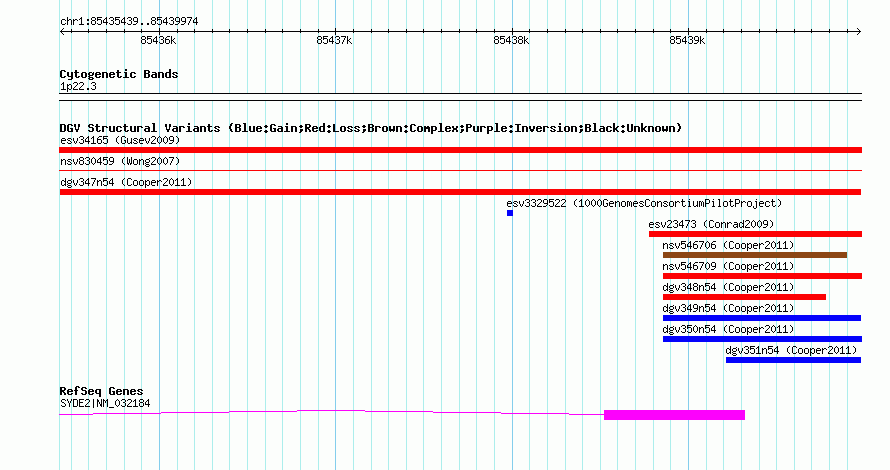Open the dgv350n54 (Cooper2011) label
Image resolution: width=890 pixels, height=470 pixels.
pos(728,329)
